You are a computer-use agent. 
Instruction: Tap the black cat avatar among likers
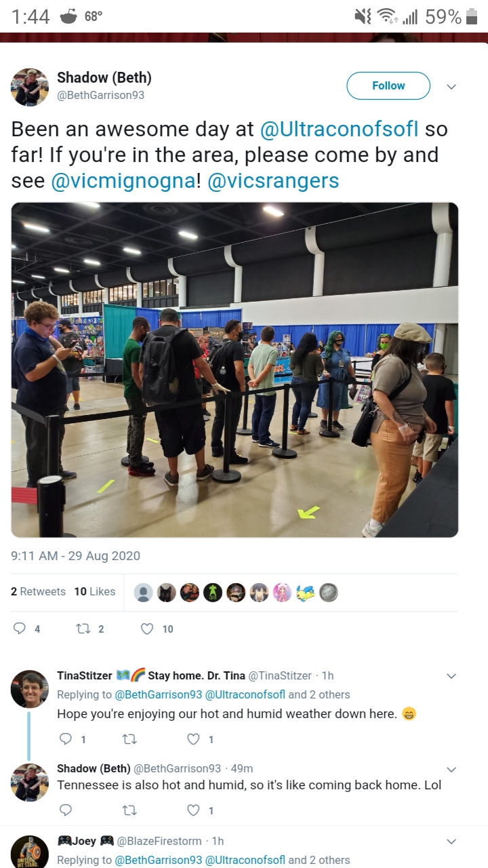click(x=167, y=593)
